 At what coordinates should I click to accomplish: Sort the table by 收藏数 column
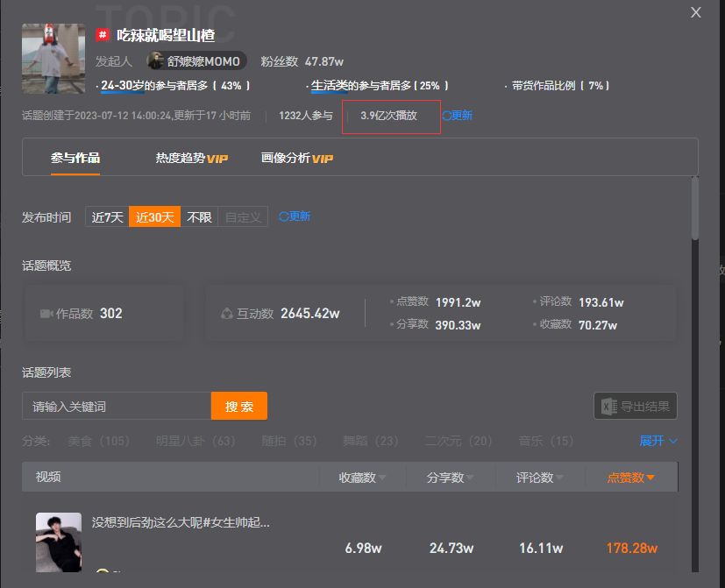pyautogui.click(x=361, y=477)
